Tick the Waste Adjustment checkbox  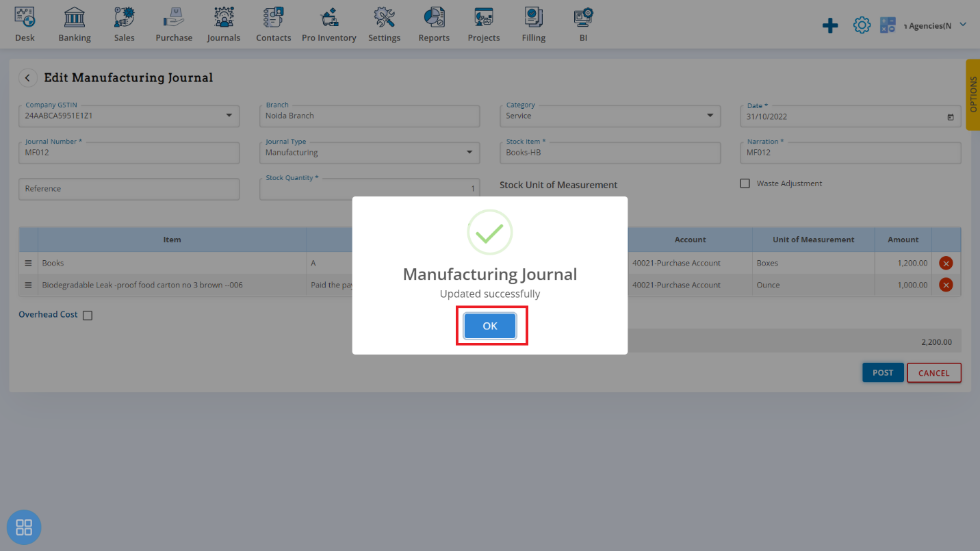[745, 183]
